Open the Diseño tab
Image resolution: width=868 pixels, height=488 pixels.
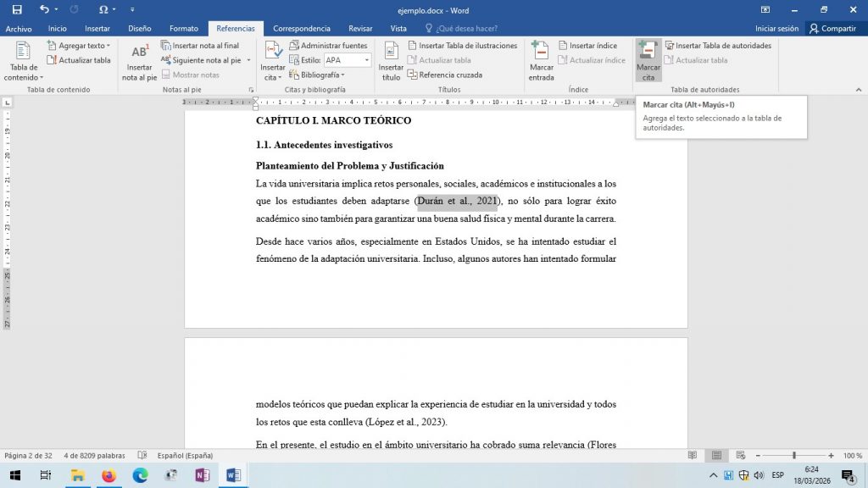point(140,28)
